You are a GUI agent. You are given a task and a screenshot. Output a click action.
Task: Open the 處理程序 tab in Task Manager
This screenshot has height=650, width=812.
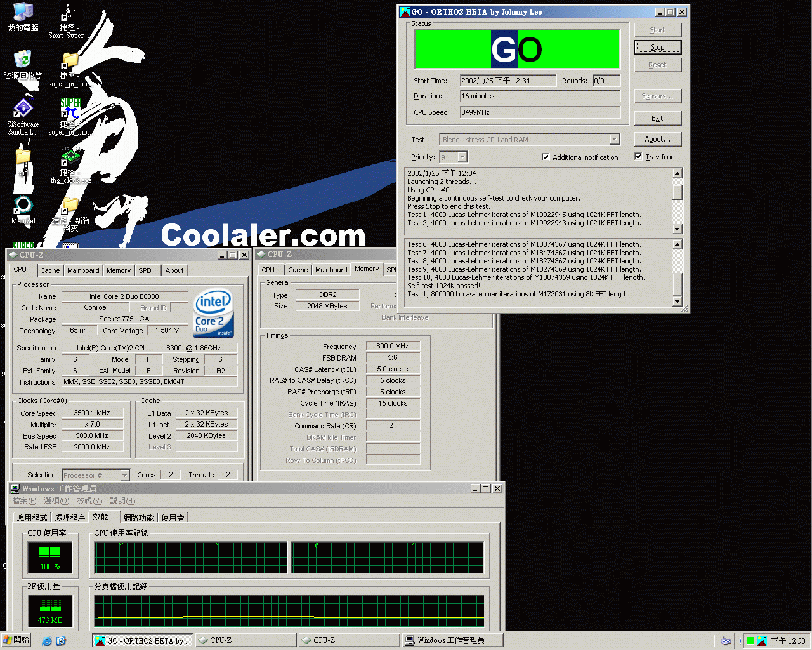pos(70,518)
